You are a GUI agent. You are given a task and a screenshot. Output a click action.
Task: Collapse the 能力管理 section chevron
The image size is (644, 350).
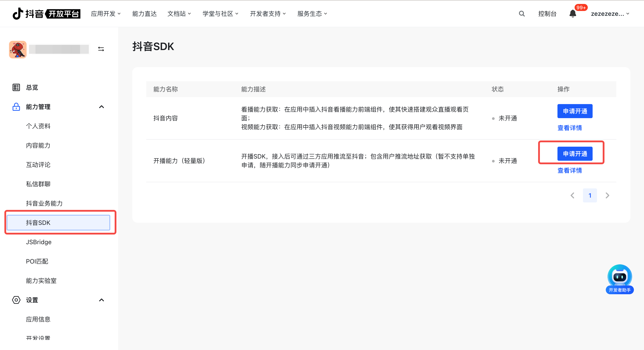[101, 107]
